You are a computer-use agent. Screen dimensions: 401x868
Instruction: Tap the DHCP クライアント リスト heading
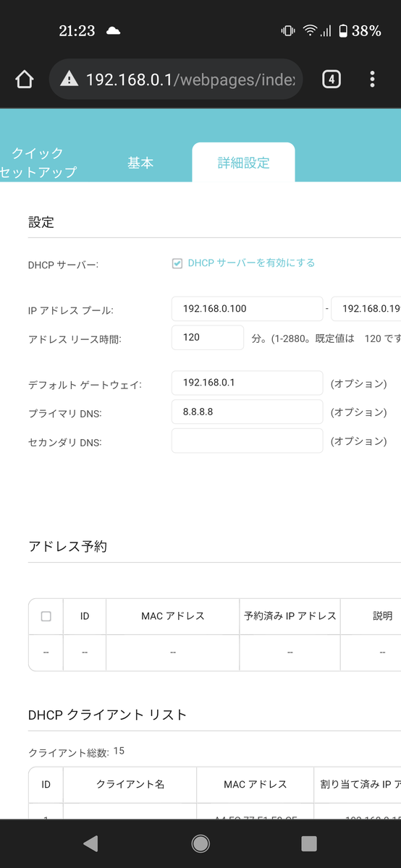[108, 715]
